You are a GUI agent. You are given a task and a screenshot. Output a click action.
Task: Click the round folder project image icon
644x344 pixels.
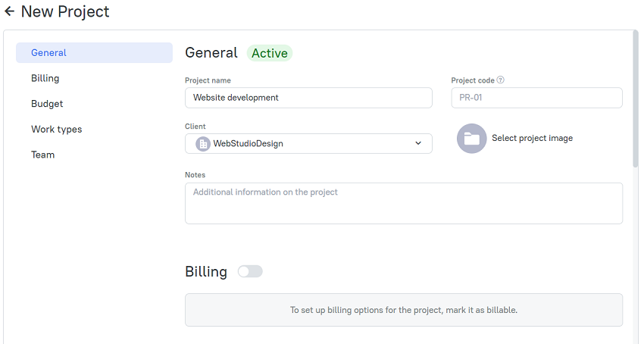point(471,139)
